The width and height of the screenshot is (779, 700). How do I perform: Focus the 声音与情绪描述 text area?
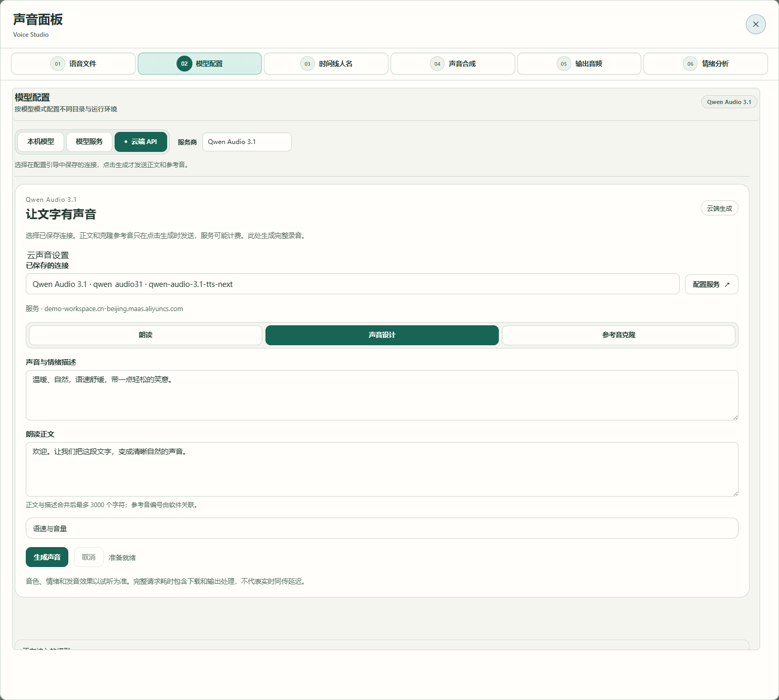coord(382,395)
